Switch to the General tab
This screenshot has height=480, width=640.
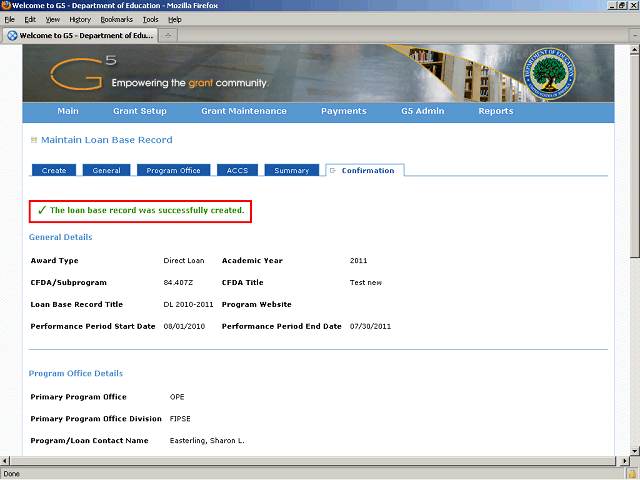pyautogui.click(x=107, y=170)
